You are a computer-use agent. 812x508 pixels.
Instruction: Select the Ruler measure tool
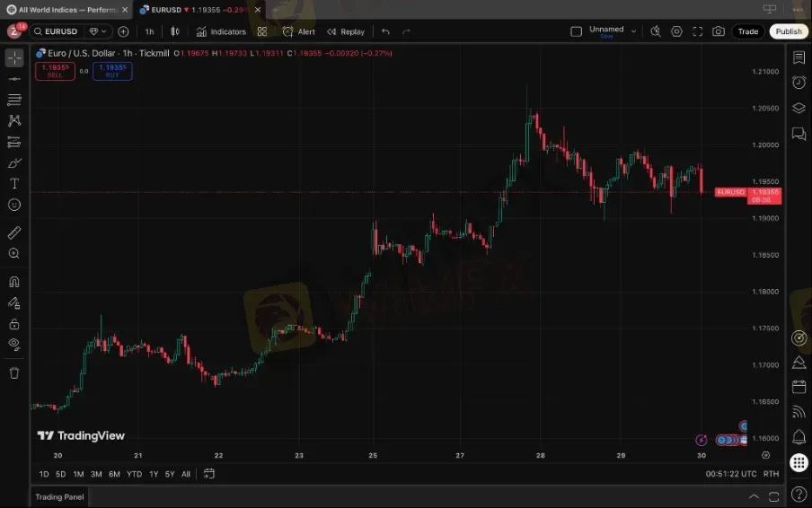(14, 233)
